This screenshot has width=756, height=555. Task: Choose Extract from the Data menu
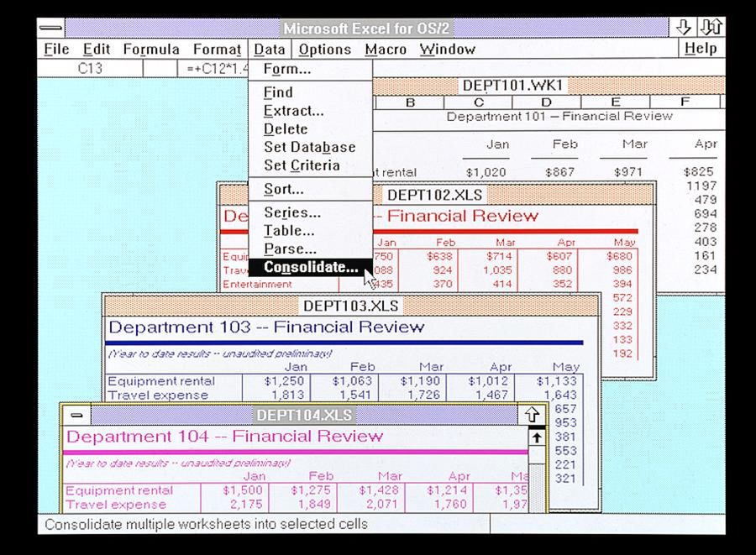pos(291,110)
